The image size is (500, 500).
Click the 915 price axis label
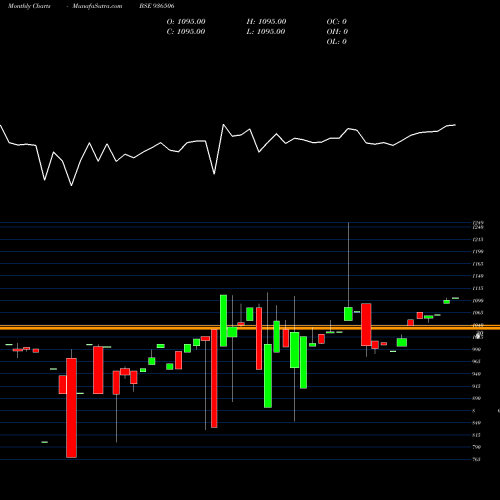tap(477, 386)
